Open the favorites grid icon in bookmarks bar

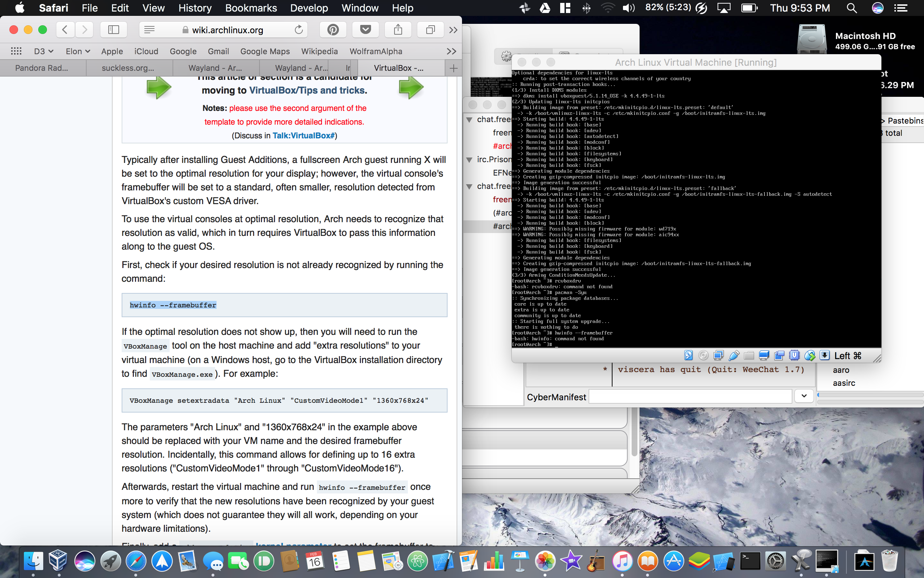(x=16, y=51)
